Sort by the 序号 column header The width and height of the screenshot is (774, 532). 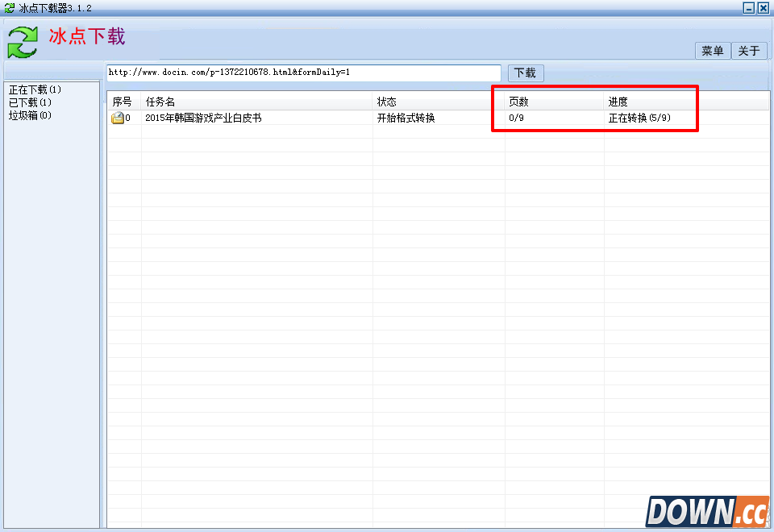(x=123, y=102)
